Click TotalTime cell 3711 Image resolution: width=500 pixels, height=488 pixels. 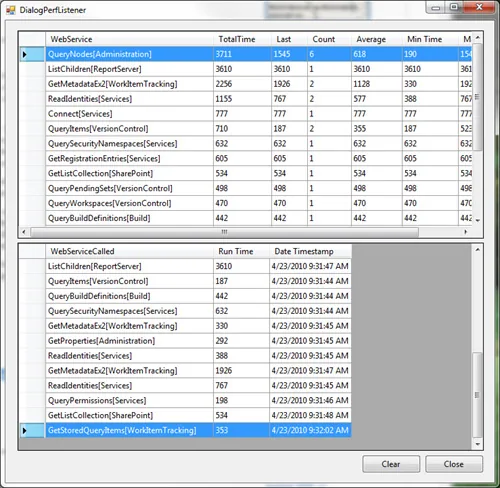pos(242,54)
